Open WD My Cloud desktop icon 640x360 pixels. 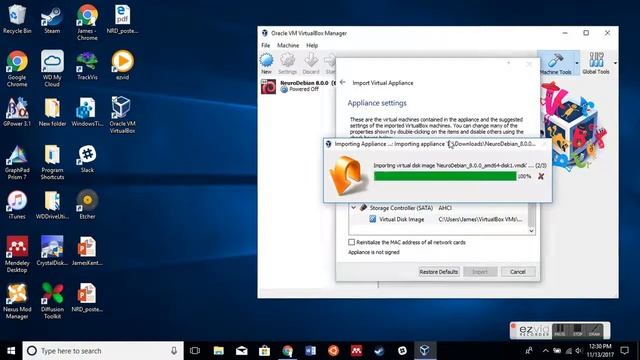pos(52,69)
